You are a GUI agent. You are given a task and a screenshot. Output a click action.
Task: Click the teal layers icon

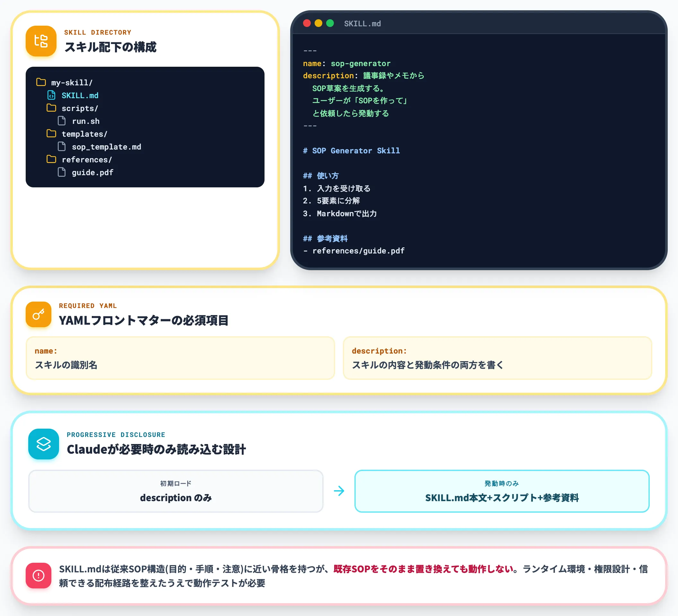click(x=43, y=444)
